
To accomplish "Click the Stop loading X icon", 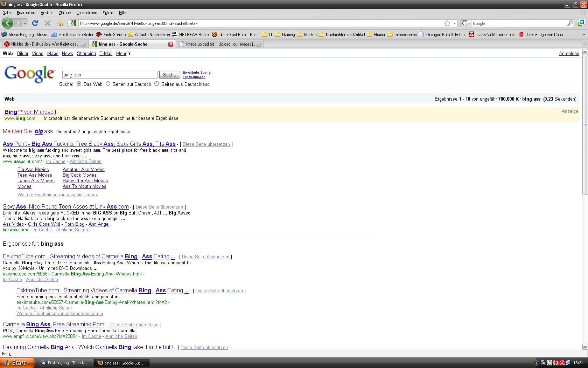I will (48, 23).
